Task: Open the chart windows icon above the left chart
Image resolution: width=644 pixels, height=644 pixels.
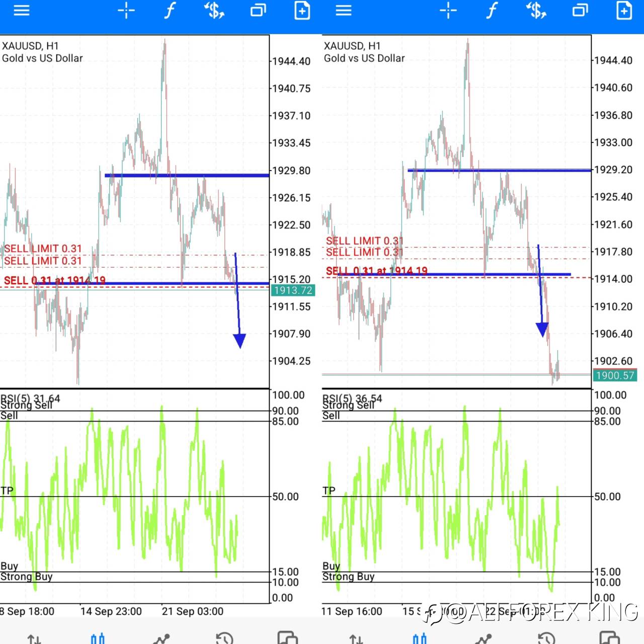Action: (x=258, y=11)
